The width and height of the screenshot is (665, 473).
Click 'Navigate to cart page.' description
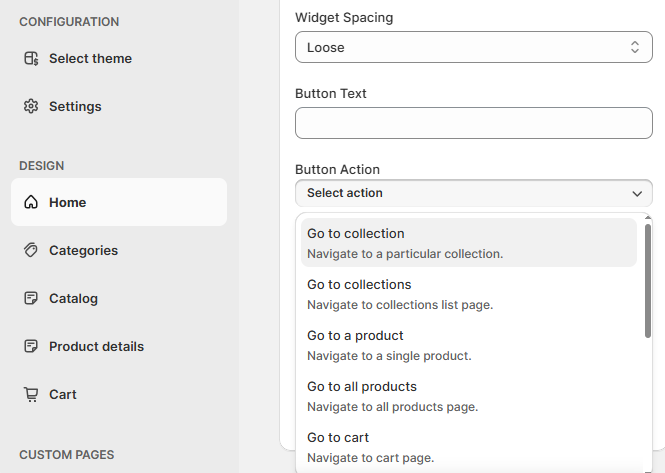click(x=371, y=458)
